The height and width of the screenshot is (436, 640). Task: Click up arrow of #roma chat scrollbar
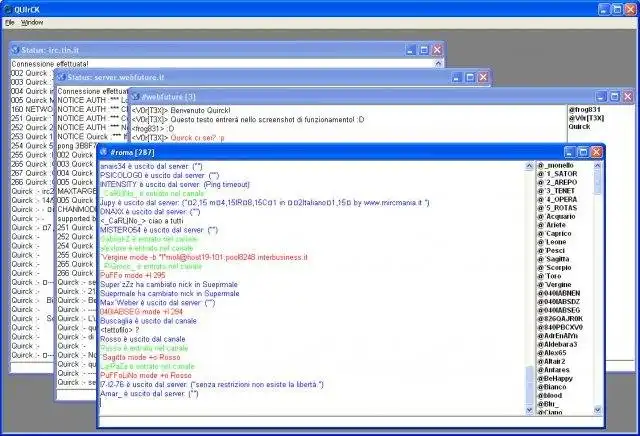529,166
